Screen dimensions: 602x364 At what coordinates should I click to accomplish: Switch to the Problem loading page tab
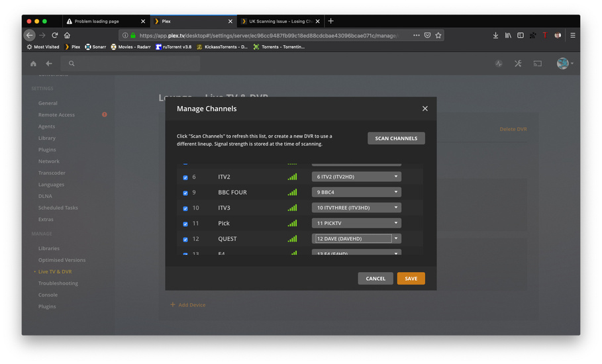[106, 21]
